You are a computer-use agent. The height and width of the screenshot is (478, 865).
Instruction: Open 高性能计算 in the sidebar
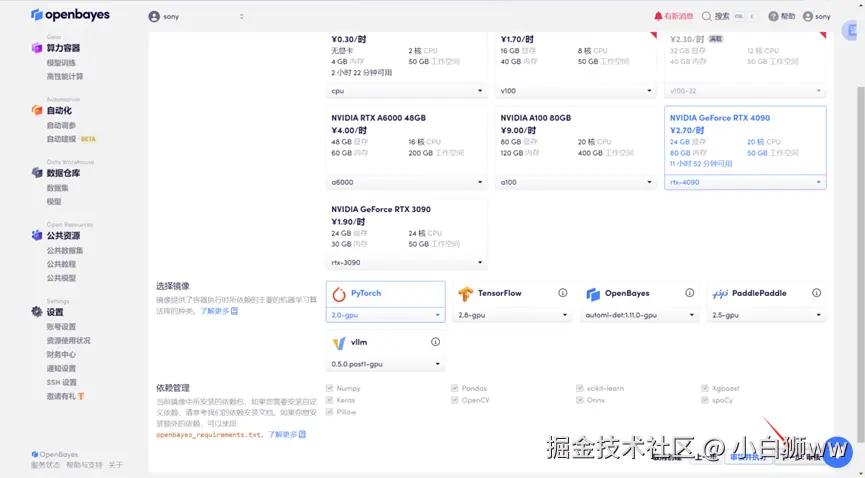coord(65,77)
